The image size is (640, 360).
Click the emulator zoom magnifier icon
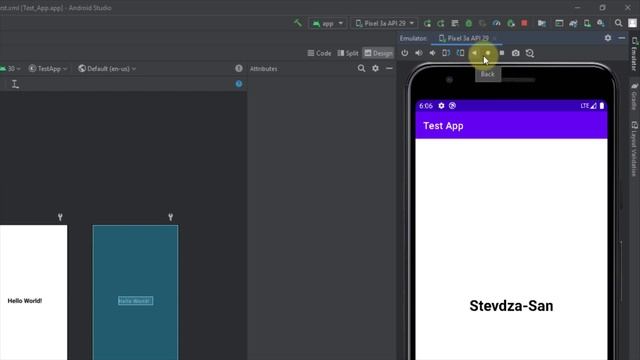click(x=530, y=53)
